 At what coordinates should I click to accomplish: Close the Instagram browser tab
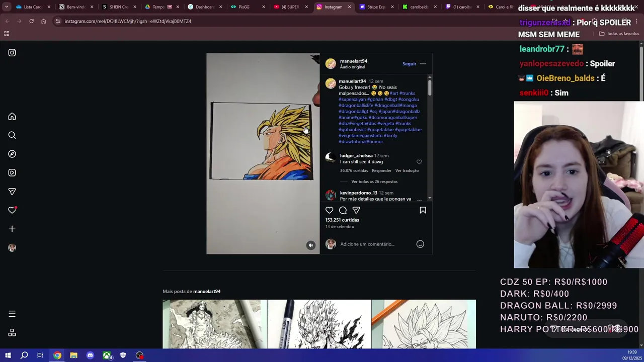coord(349,7)
